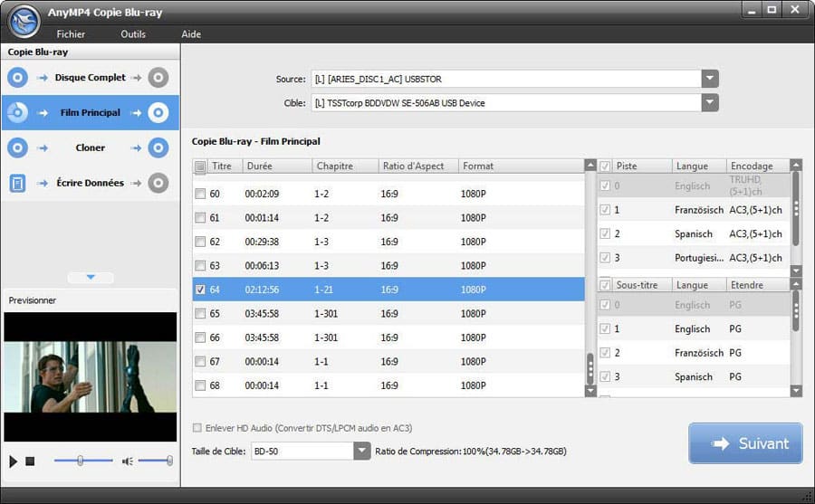Select the Cloner copy mode
Viewport: 815px width, 504px height.
(90, 147)
